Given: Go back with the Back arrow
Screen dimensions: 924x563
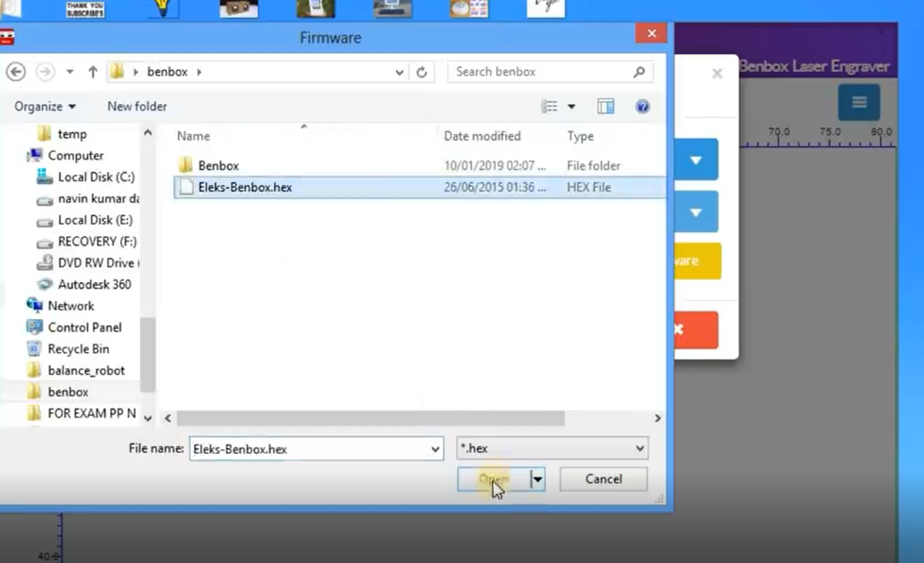Looking at the screenshot, I should tap(15, 72).
